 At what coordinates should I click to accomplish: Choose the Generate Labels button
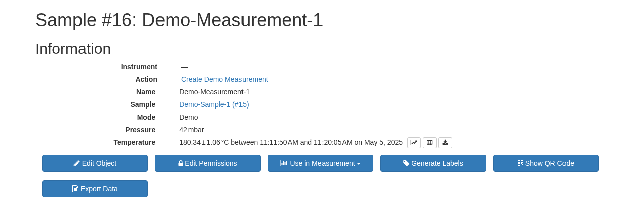pyautogui.click(x=433, y=163)
